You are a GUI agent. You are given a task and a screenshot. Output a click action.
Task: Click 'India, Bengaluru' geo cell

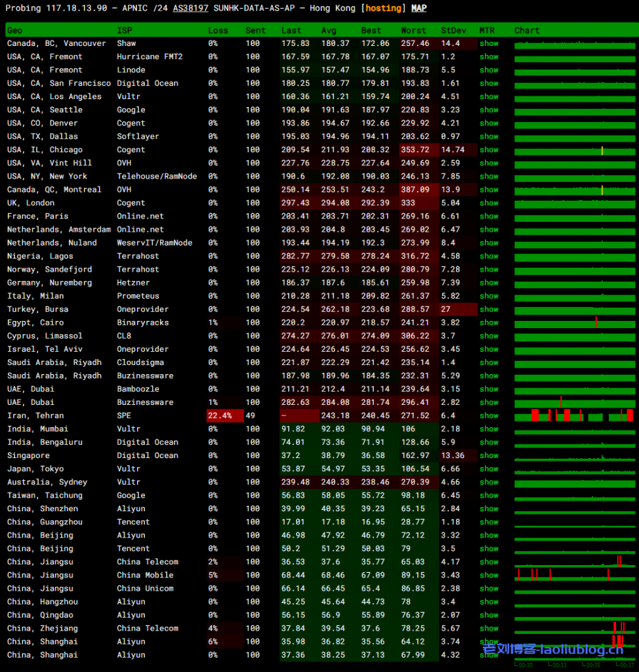(x=45, y=442)
